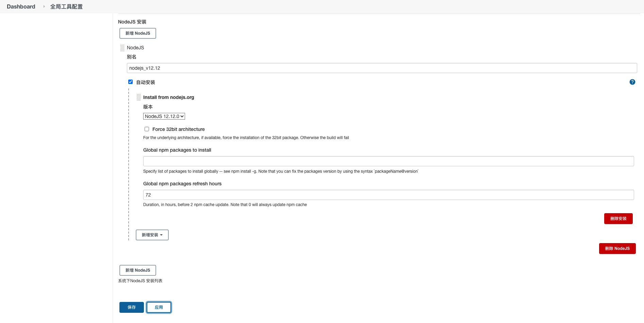Image resolution: width=644 pixels, height=323 pixels.
Task: Click the 'Specify list of packages' help text
Action: coord(281,171)
